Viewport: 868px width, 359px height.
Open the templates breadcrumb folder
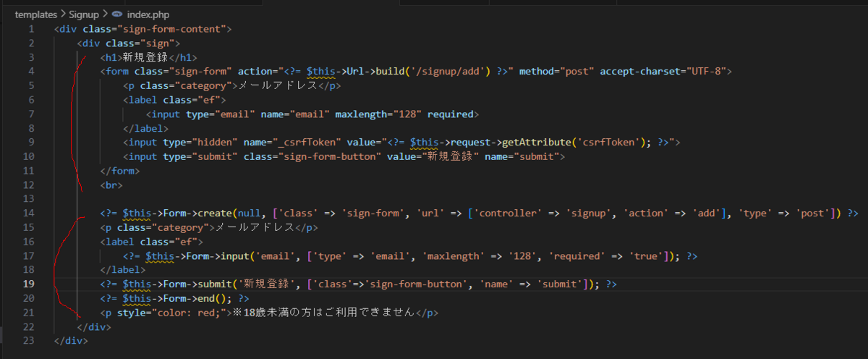coord(35,14)
